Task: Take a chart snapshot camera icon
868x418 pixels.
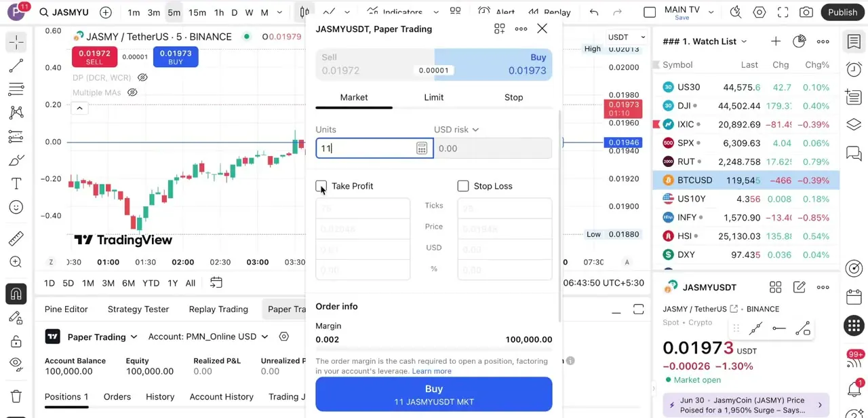Action: point(806,12)
